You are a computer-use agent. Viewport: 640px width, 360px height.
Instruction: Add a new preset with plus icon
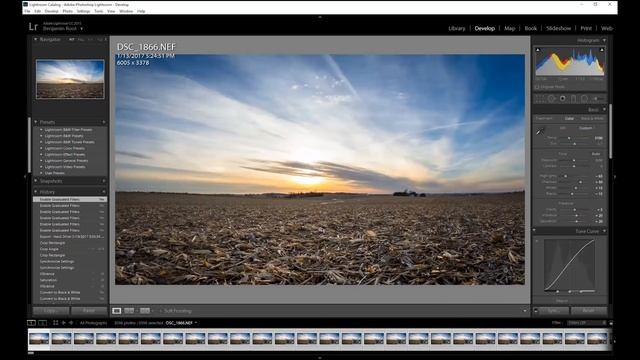click(x=104, y=122)
